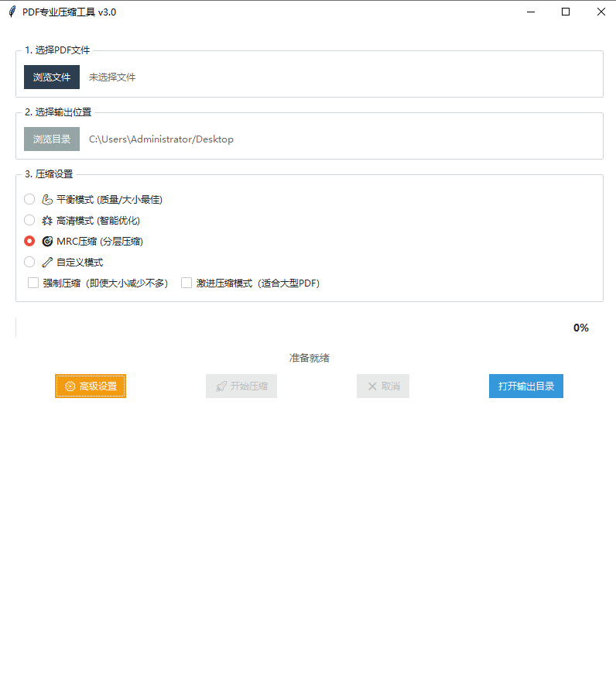Maximize the PDF compression tool window
This screenshot has width=616, height=680.
click(x=566, y=12)
